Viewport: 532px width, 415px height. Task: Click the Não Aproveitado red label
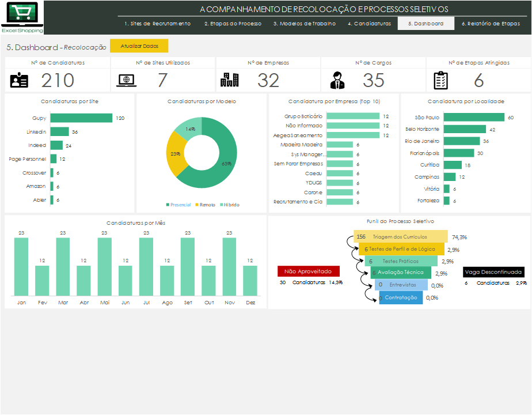pyautogui.click(x=309, y=271)
